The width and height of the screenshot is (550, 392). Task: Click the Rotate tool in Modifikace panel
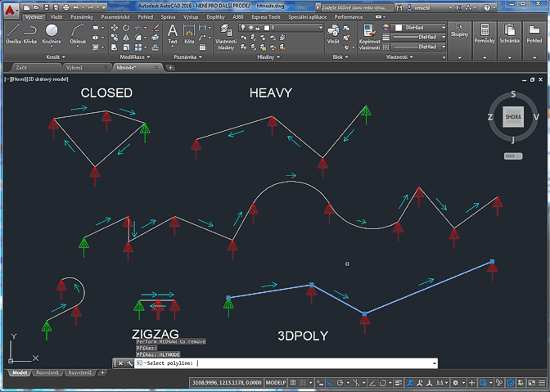[126, 28]
